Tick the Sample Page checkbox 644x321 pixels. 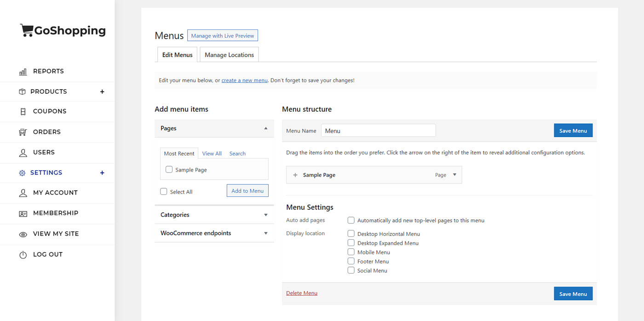pos(169,170)
